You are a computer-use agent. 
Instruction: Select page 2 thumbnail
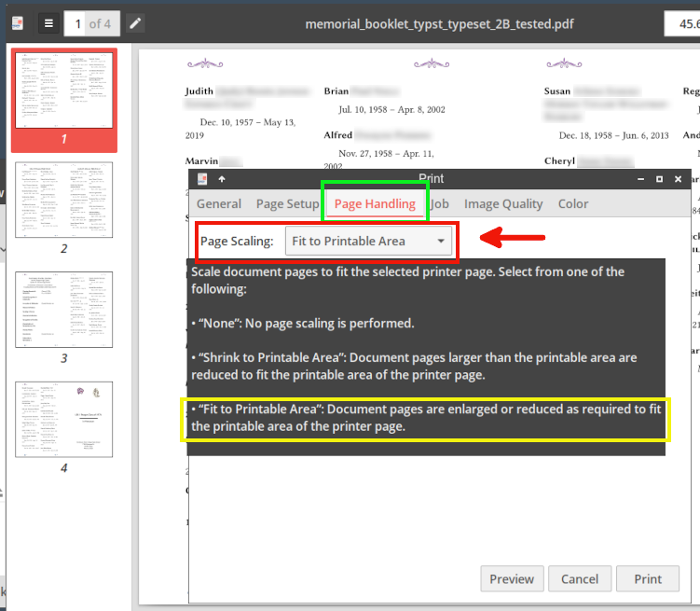click(63, 200)
